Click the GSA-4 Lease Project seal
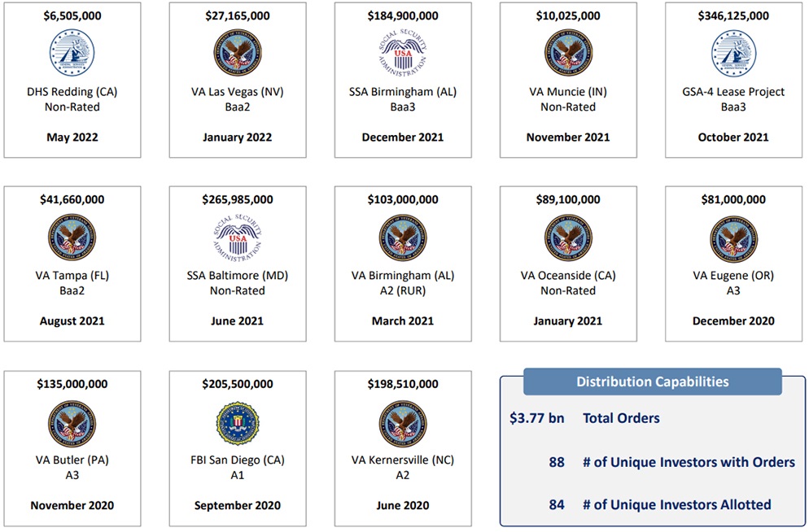The width and height of the screenshot is (809, 532). [733, 54]
